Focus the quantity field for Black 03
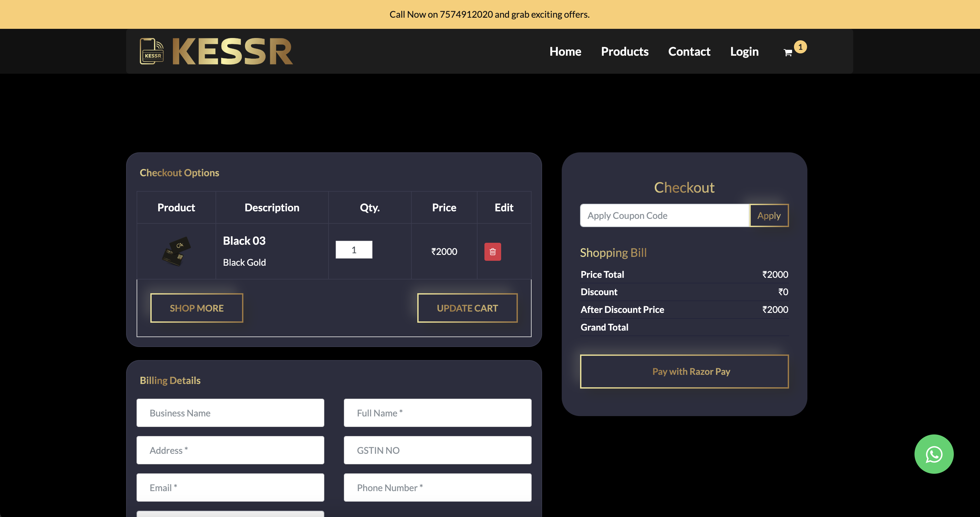Screen dimensions: 980x517 click(x=354, y=250)
